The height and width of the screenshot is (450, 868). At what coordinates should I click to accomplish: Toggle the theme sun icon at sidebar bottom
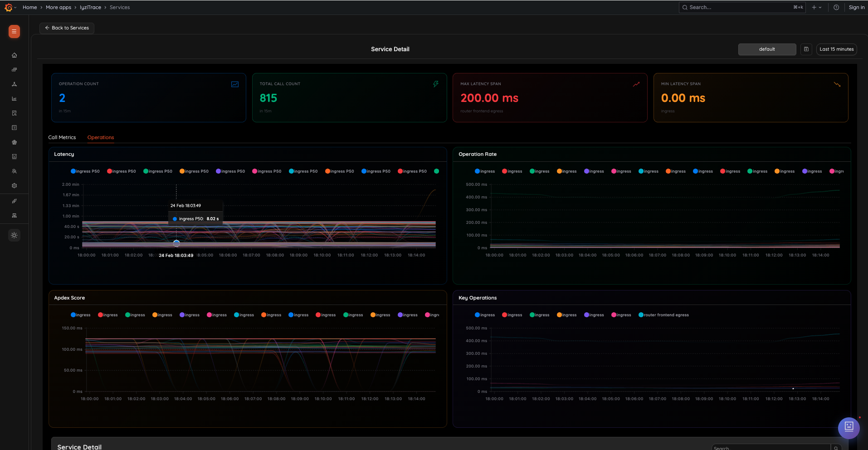tap(14, 235)
